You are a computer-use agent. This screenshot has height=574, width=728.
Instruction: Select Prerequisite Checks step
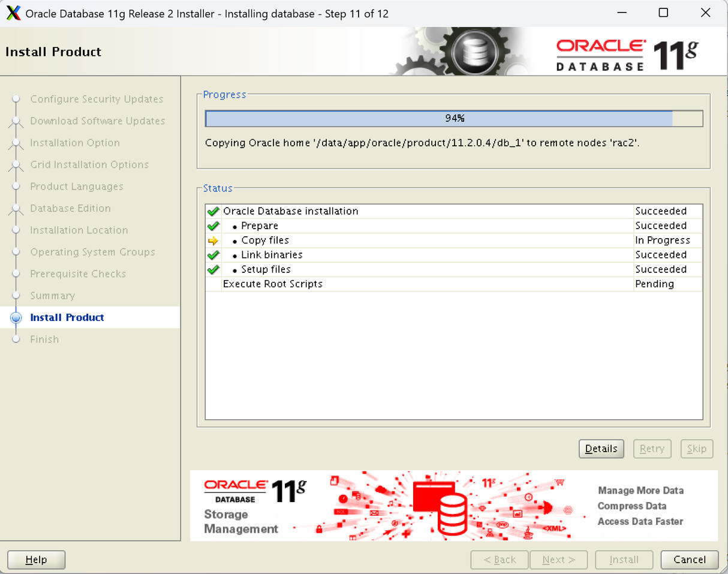pos(78,274)
